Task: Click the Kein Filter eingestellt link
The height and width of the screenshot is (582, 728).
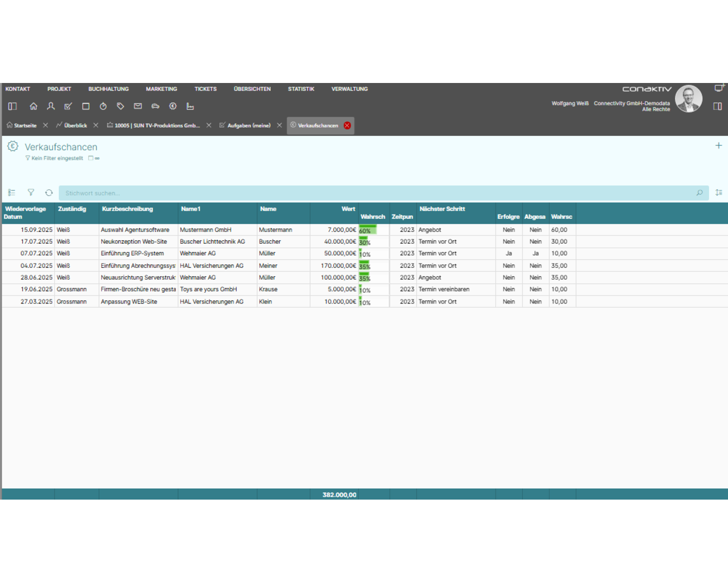Action: [x=54, y=159]
